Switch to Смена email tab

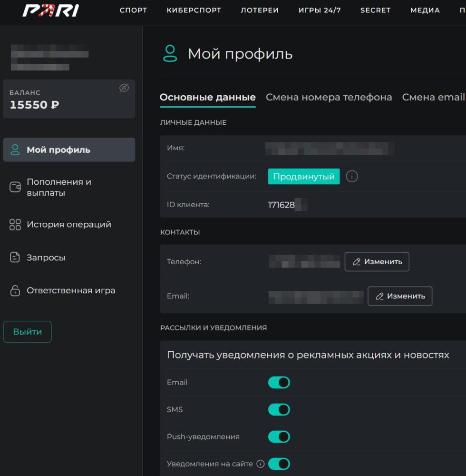tap(434, 98)
